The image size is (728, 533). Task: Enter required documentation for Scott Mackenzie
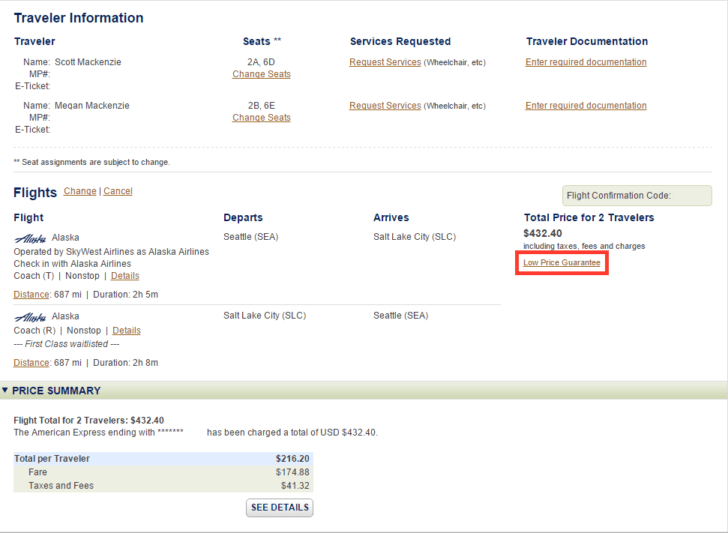click(586, 62)
